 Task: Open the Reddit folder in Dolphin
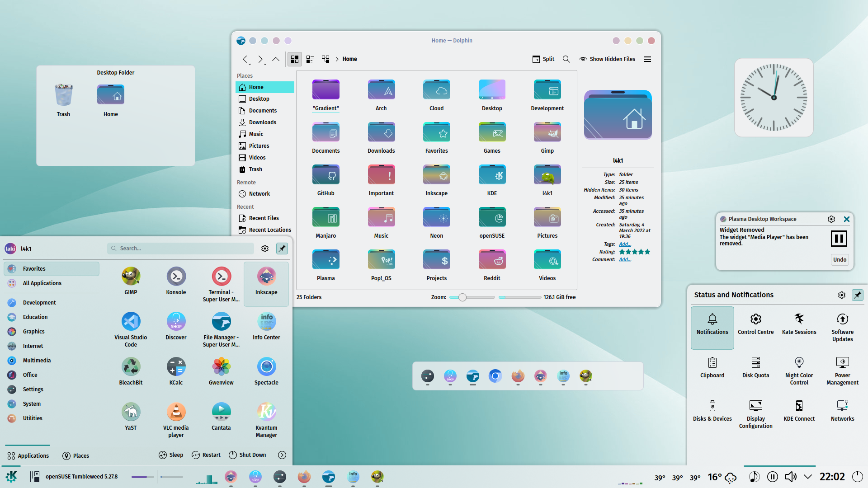pos(492,265)
